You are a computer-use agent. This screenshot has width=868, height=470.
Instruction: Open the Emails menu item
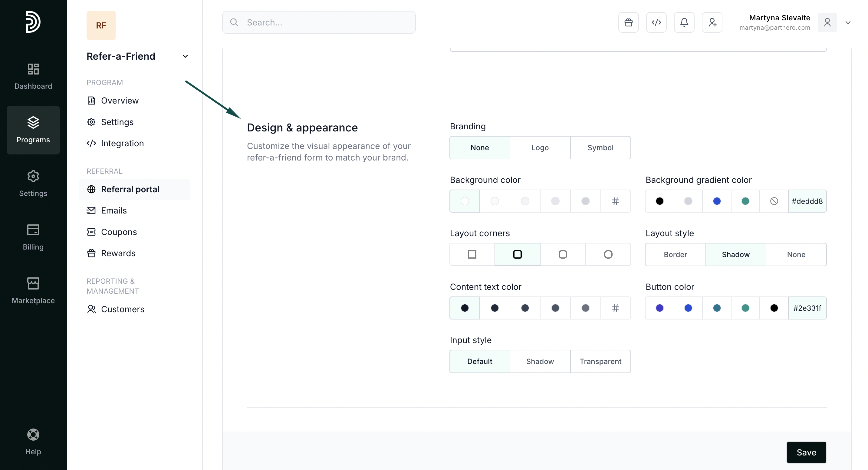(x=113, y=211)
